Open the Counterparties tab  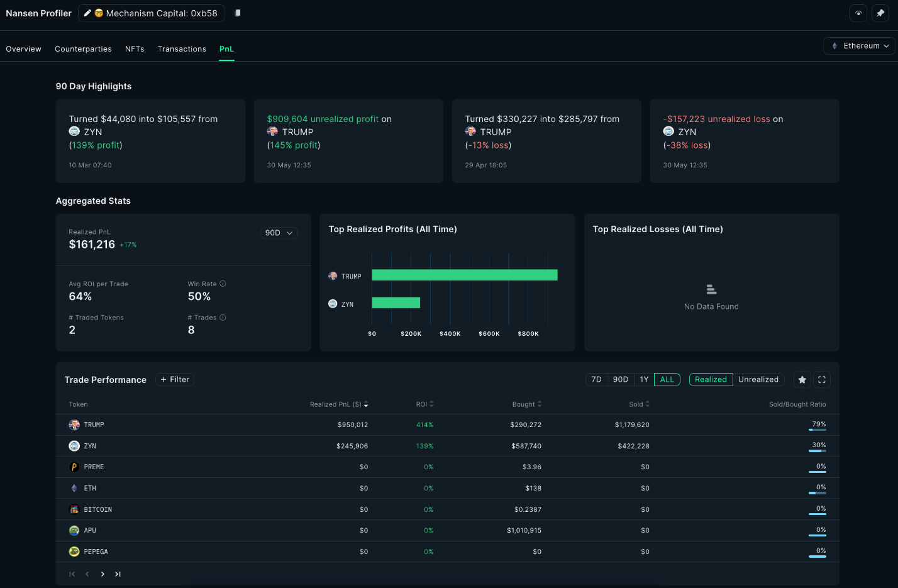coord(83,48)
